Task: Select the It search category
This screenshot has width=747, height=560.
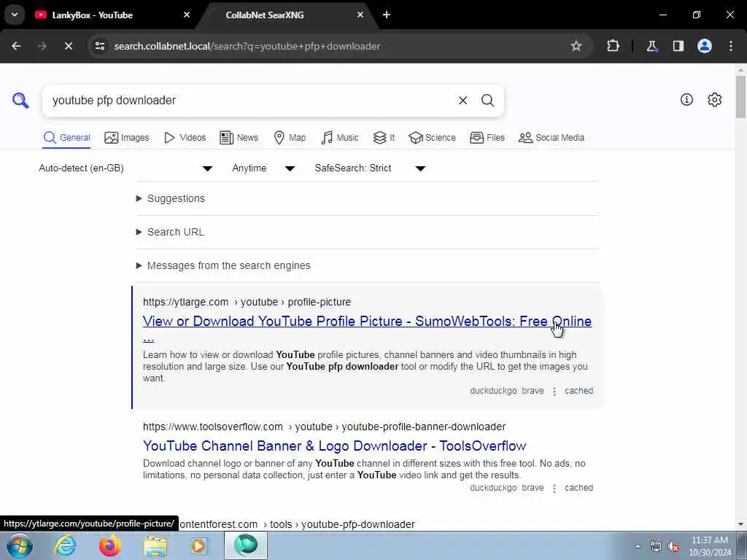Action: tap(384, 138)
